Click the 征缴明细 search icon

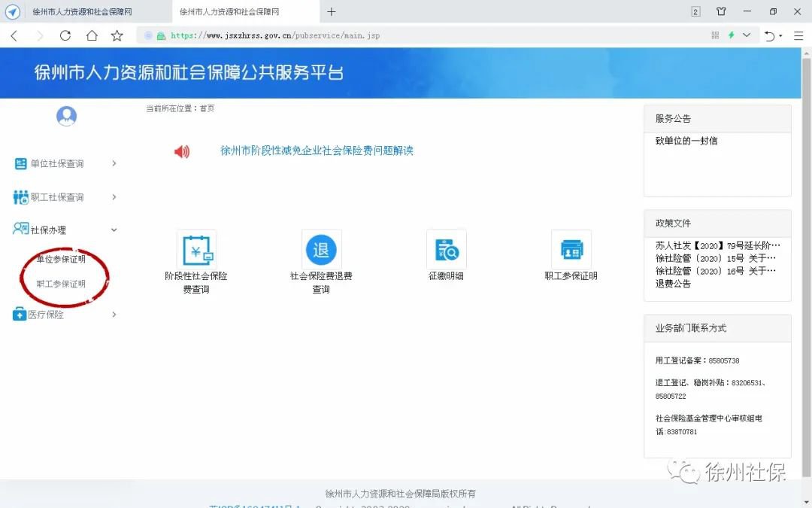446,249
